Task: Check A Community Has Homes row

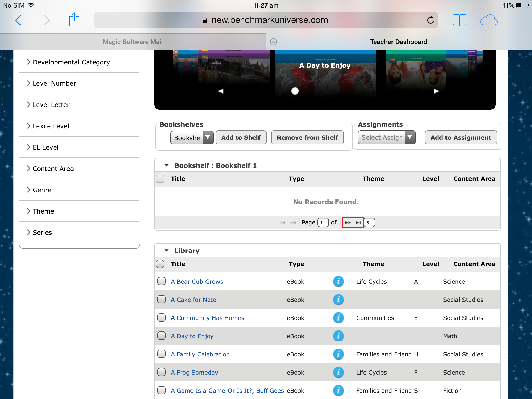Action: tap(162, 317)
